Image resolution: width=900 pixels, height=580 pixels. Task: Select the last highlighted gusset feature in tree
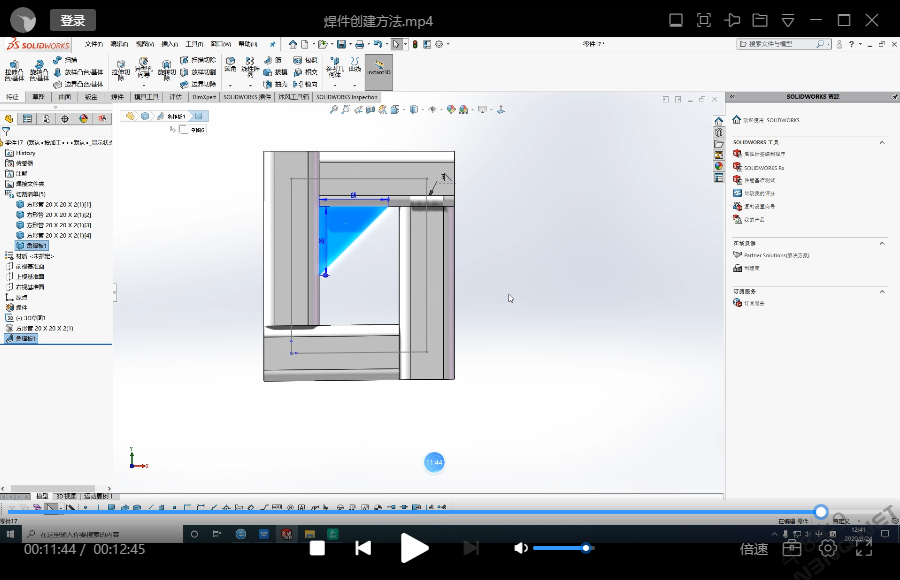tap(21, 339)
